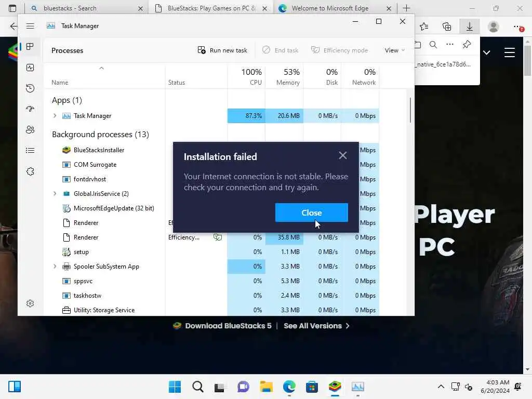
Task: Search downloads in Edge downloads panel
Action: click(433, 45)
